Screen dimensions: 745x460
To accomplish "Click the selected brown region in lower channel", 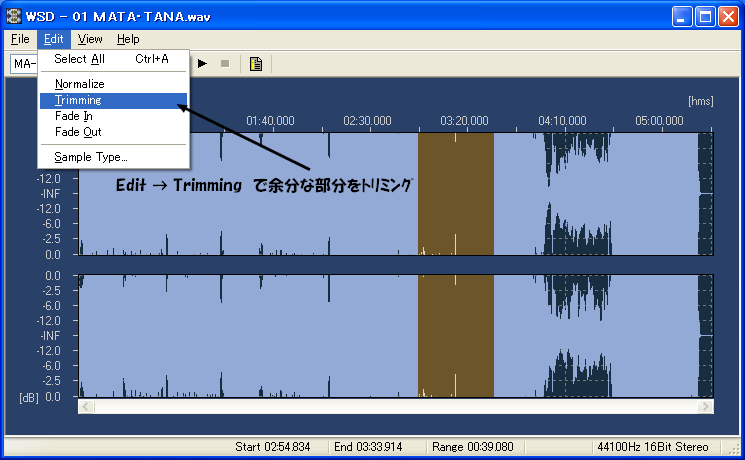I will click(x=456, y=336).
